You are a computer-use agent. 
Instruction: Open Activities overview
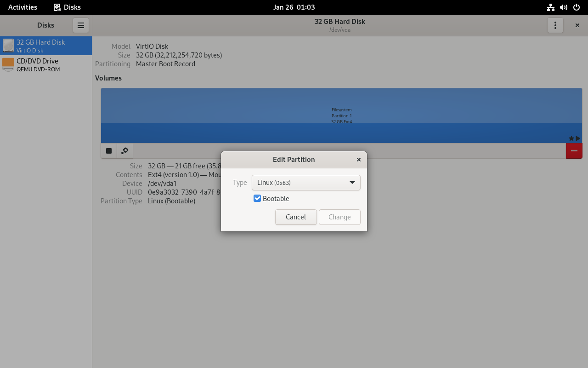23,7
